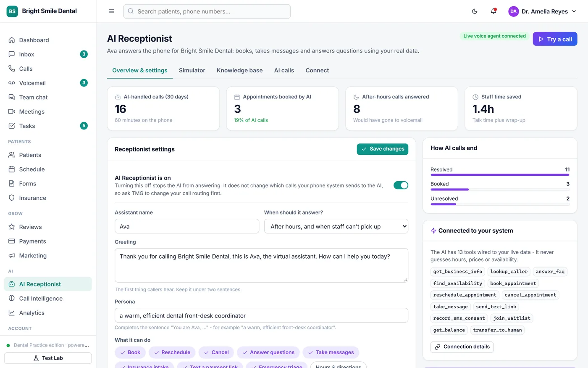Click the Greeting text area
588x368 pixels.
[261, 265]
